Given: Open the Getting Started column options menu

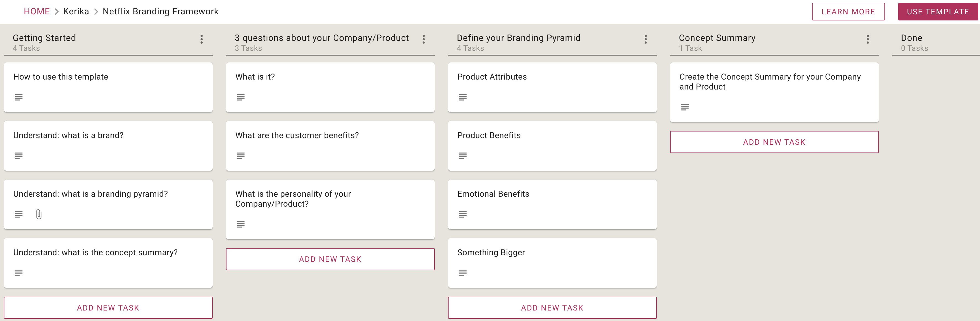Looking at the screenshot, I should [x=202, y=39].
